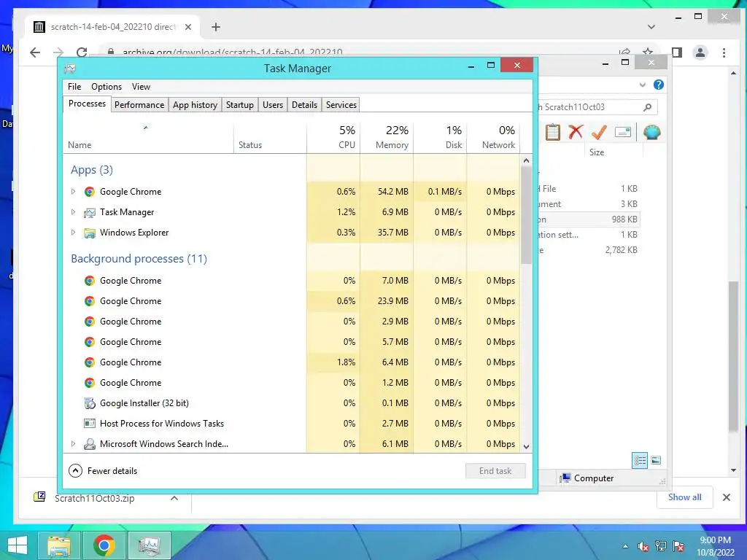Viewport: 747px width, 560px height.
Task: Select the Chrome process using 2.9 MB
Action: click(291, 322)
